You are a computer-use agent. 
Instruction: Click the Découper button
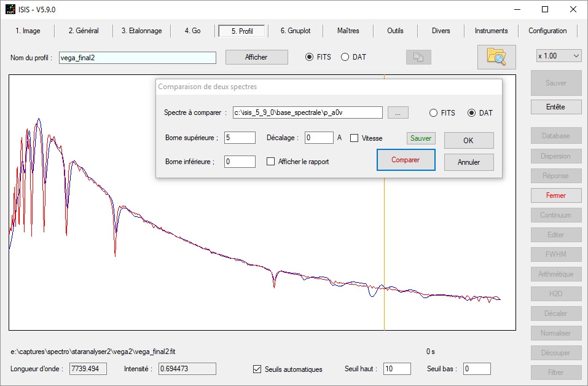(556, 353)
